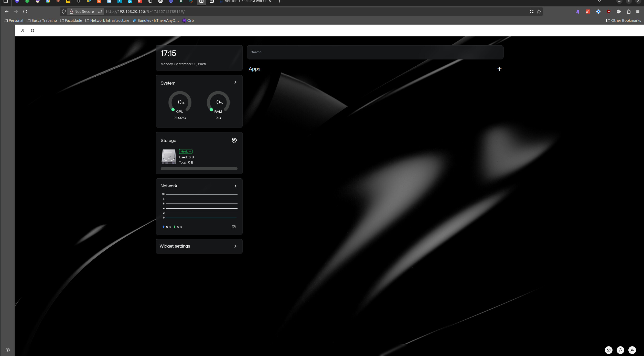This screenshot has width=644, height=356.
Task: Click the users community icon at bottom right
Action: pyautogui.click(x=632, y=350)
